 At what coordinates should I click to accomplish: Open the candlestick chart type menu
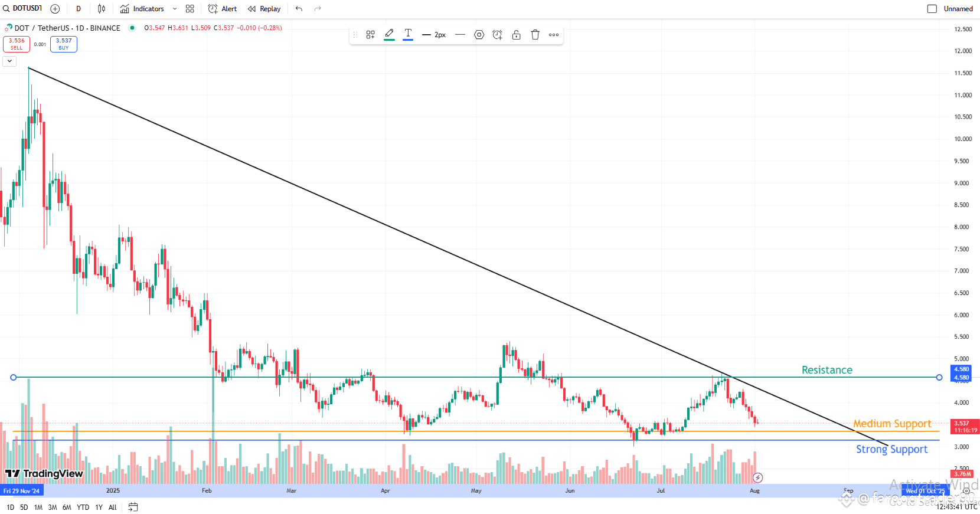[x=102, y=9]
